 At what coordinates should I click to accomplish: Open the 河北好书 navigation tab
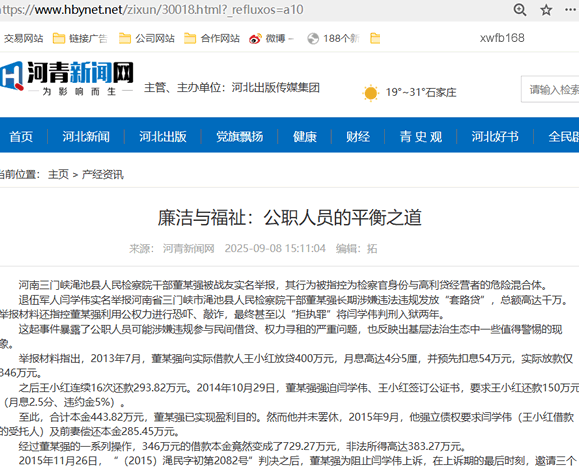[x=495, y=137]
